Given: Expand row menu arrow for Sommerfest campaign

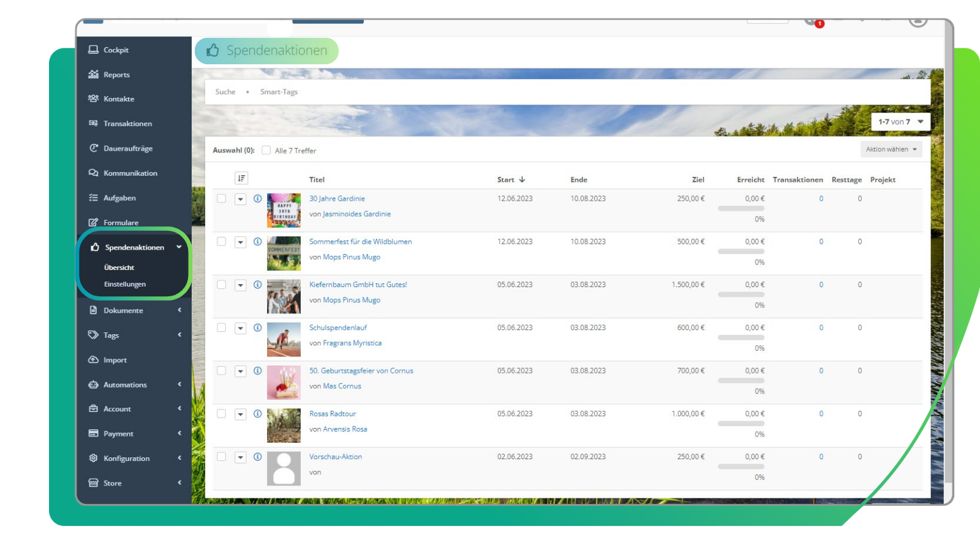Looking at the screenshot, I should [x=241, y=242].
